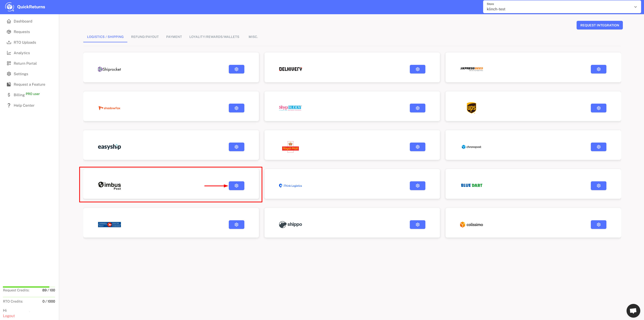
Task: Open iThink Logistics settings gear
Action: pyautogui.click(x=417, y=186)
